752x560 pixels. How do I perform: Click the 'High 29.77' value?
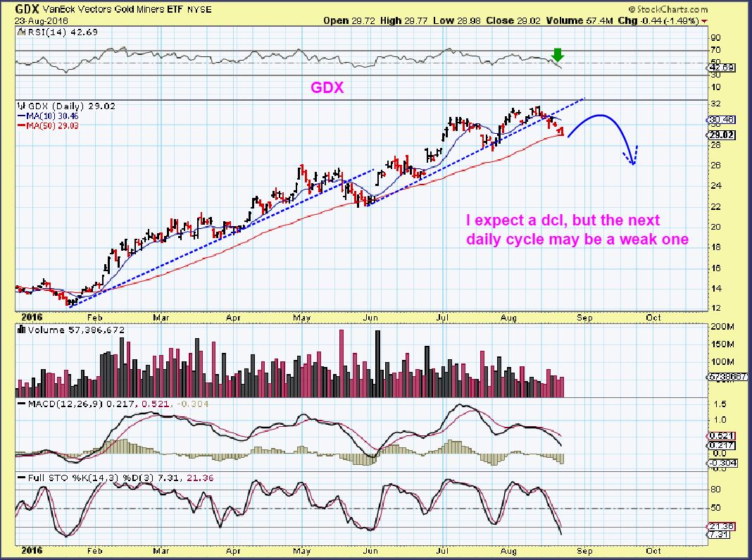[x=404, y=20]
